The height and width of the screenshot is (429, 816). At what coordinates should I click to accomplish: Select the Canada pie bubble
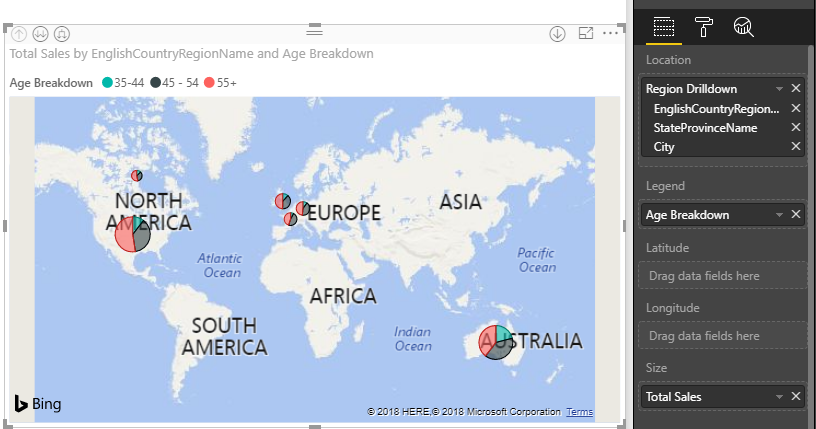pyautogui.click(x=137, y=175)
